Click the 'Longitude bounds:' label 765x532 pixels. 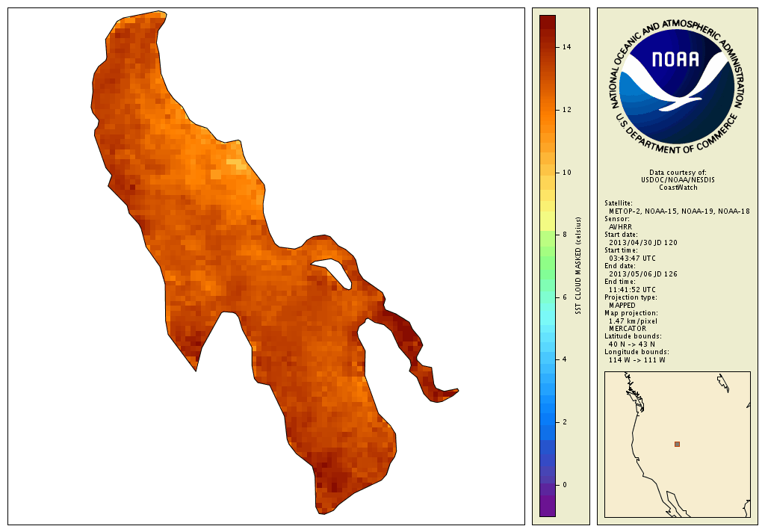point(637,352)
